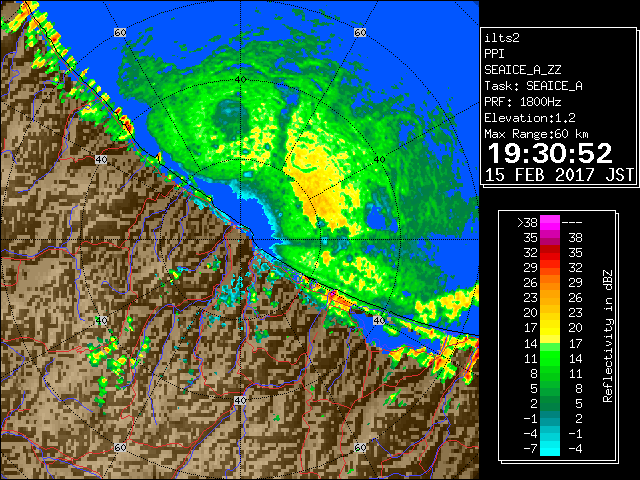Click the '-7' legend label at the scale bottom

pyautogui.click(x=530, y=449)
